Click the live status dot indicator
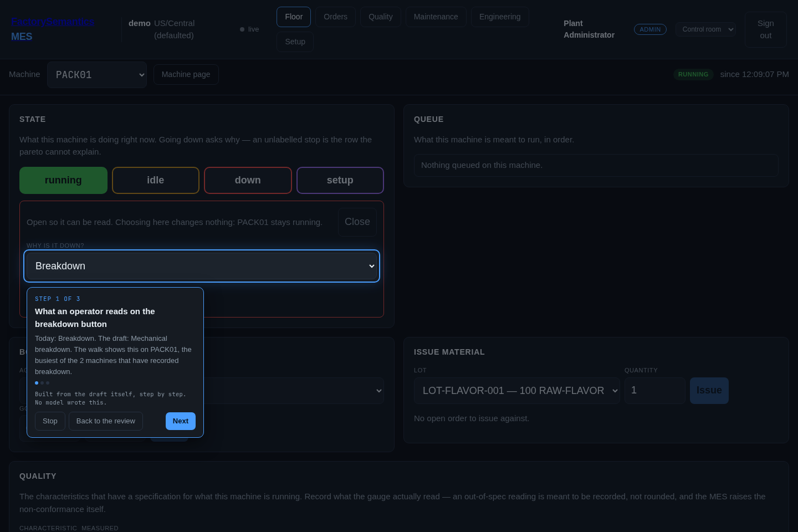Screen dimensions: 798x532 (242, 29)
